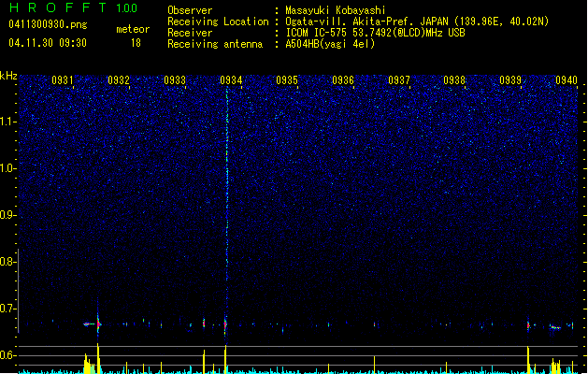Click the meteor label

click(133, 29)
